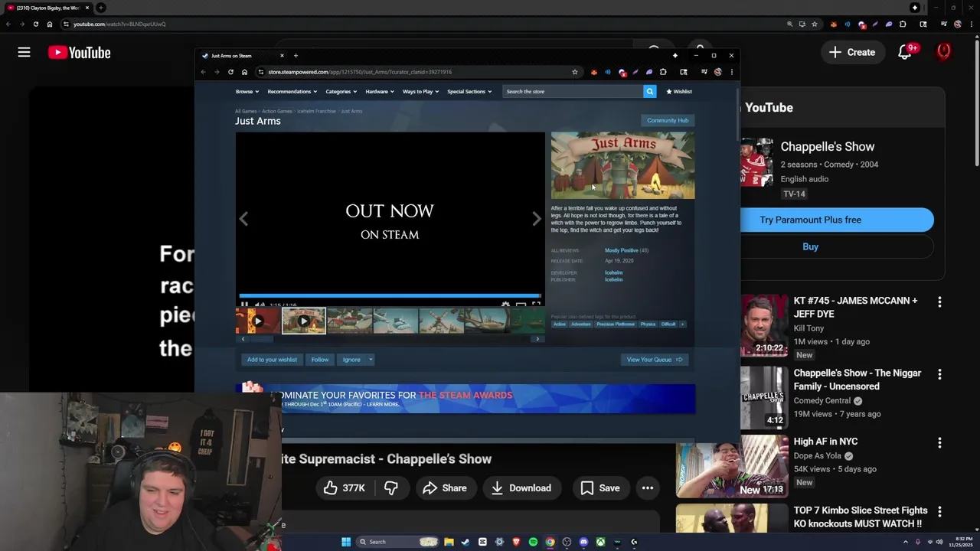The image size is (980, 551).
Task: Select the Precision Platformer tag
Action: tap(616, 324)
